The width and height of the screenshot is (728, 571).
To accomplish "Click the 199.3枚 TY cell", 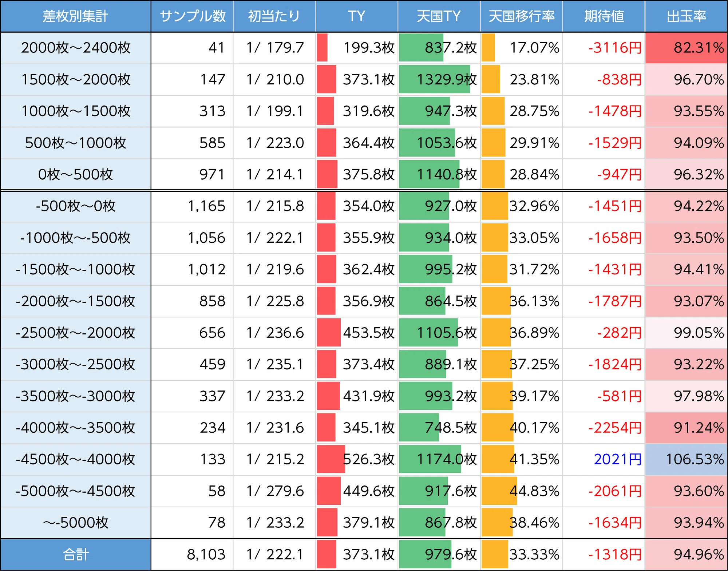I will click(x=357, y=48).
